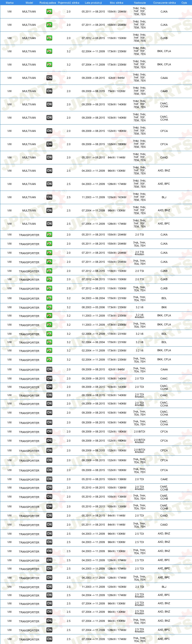The height and width of the screenshot is (644, 192).
Task: Click the Rodzaj paliwa column header
Action: point(47,2)
